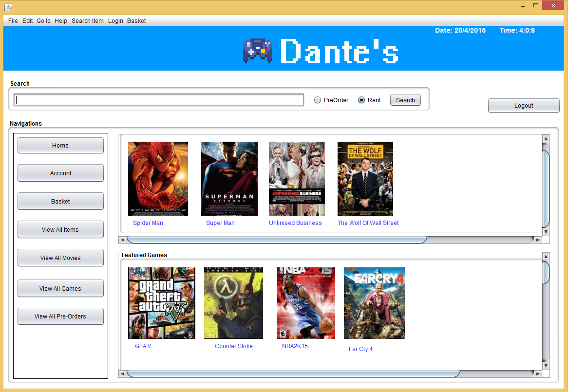Screen dimensions: 568x392
Task: Click the Unfinised Business title link
Action: (x=295, y=223)
